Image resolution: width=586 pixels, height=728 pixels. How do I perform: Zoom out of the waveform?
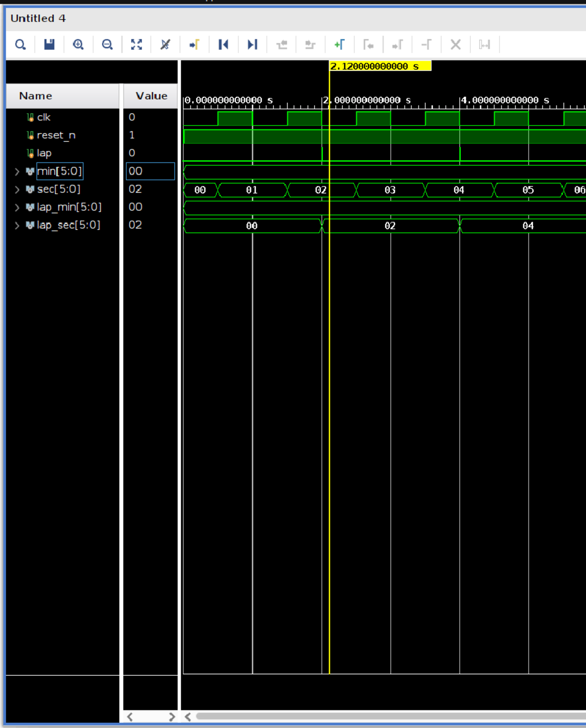point(107,45)
